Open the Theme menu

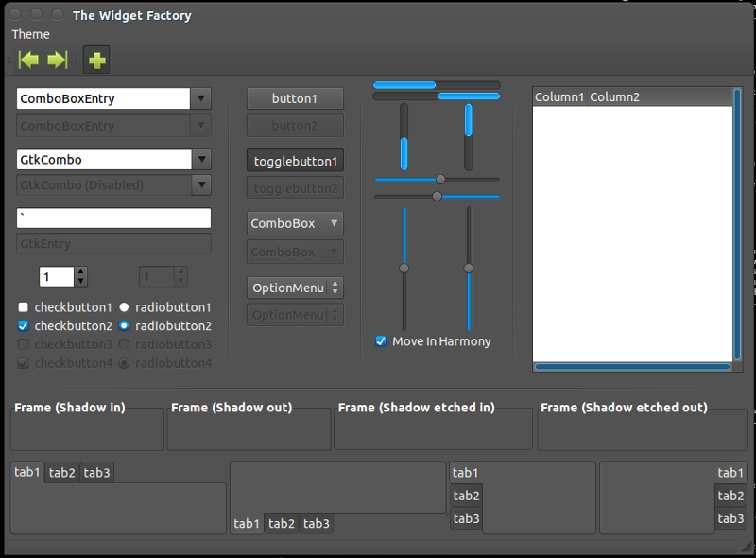click(x=30, y=34)
